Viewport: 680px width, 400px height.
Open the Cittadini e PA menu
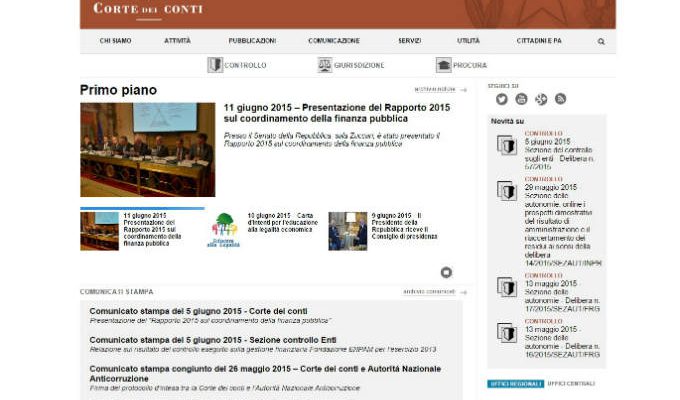pyautogui.click(x=539, y=41)
